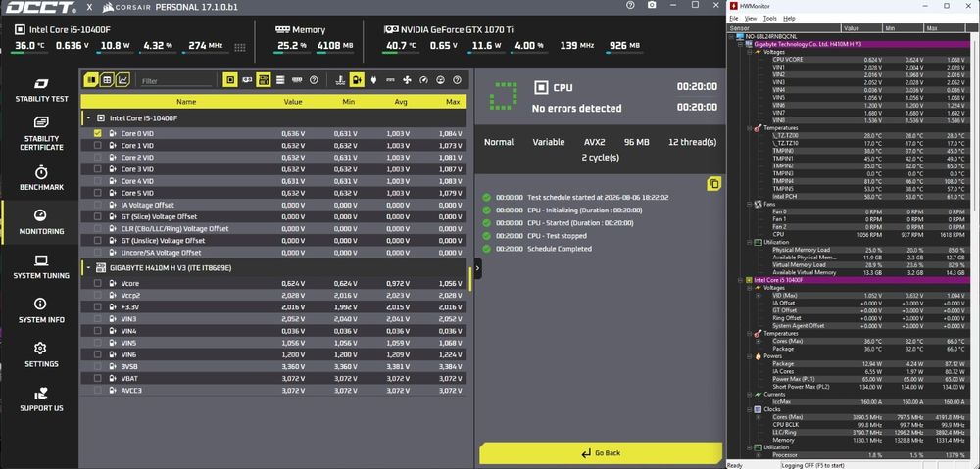Check the Uncore/SA Voltage Offset checkbox
The width and height of the screenshot is (980, 469).
tap(97, 253)
